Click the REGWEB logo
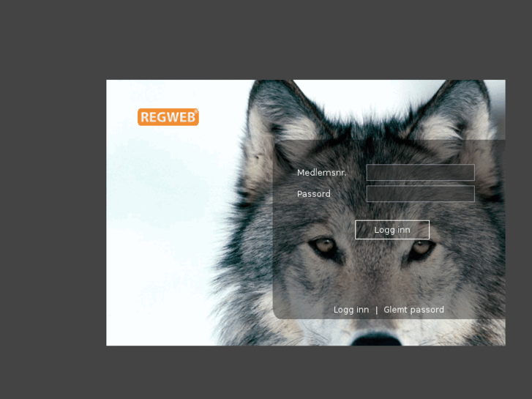Viewport: 532px width, 399px height. coord(168,117)
